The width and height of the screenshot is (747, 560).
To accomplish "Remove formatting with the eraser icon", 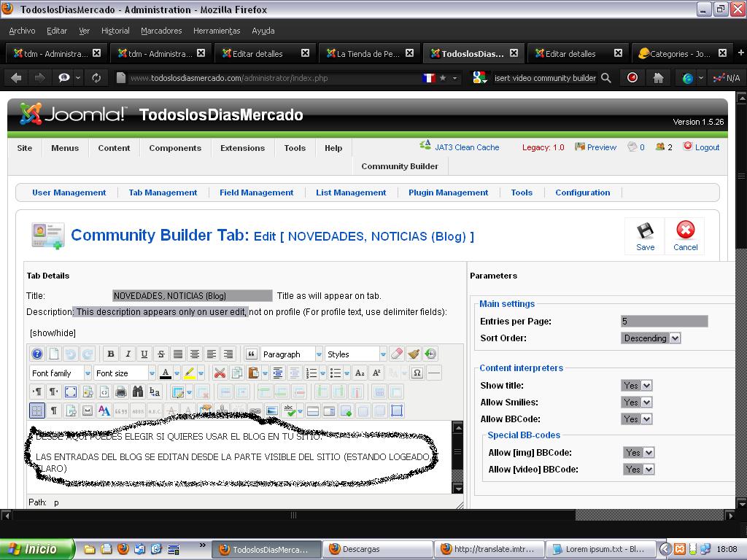I will [x=396, y=354].
